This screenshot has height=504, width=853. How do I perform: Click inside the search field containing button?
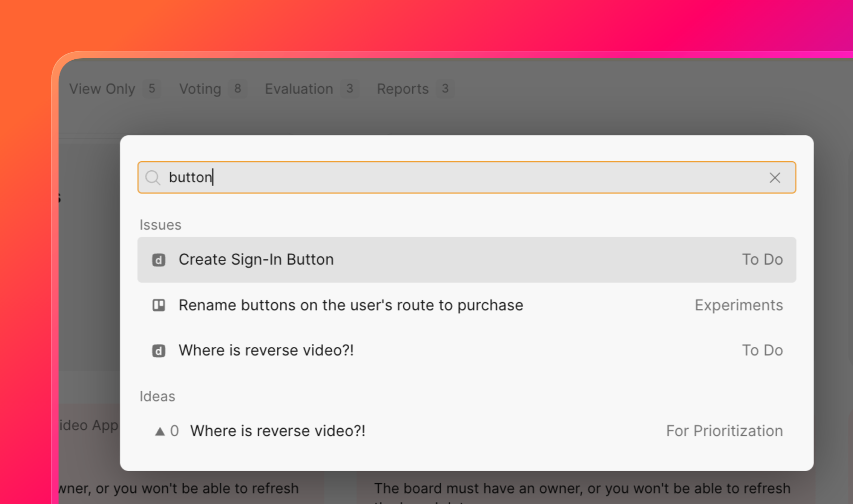click(x=467, y=177)
